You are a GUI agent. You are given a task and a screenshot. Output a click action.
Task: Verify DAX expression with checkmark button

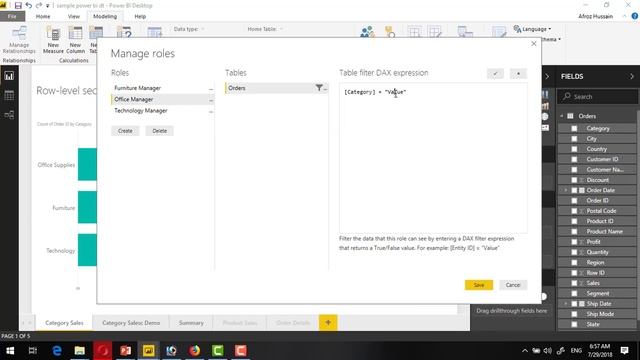495,73
